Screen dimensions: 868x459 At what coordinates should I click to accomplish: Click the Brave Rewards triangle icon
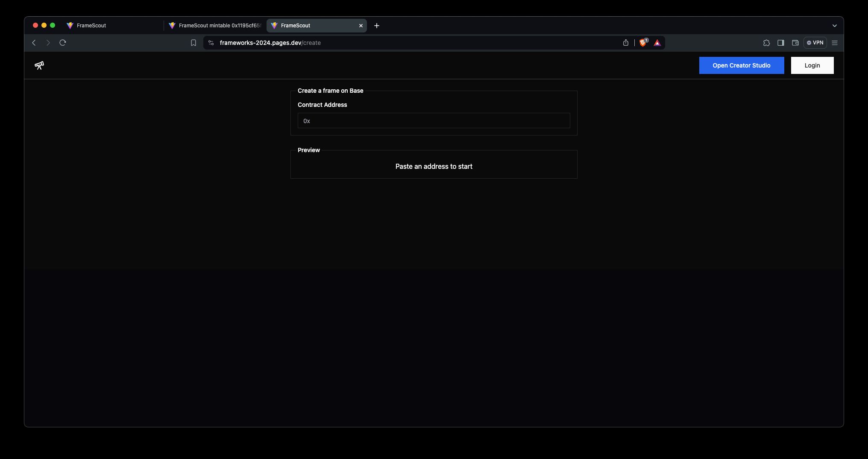(657, 43)
